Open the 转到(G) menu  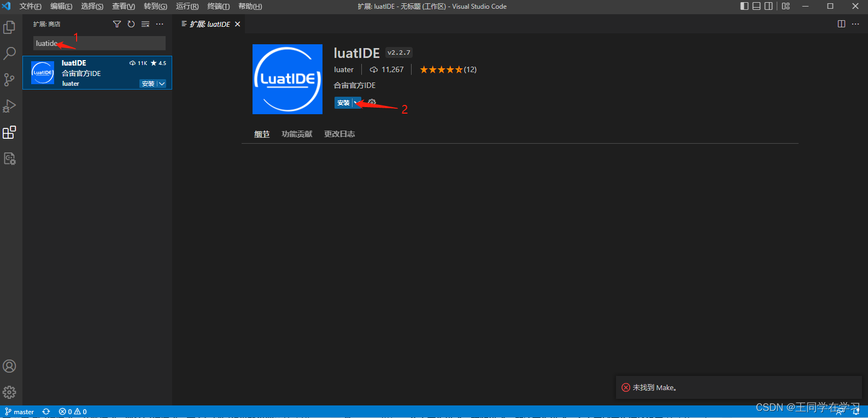click(x=155, y=7)
